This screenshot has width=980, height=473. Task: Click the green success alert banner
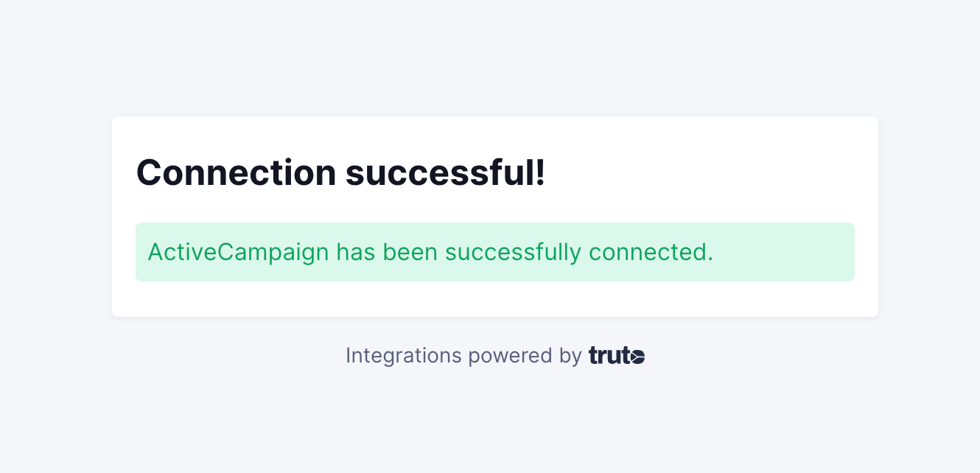495,252
